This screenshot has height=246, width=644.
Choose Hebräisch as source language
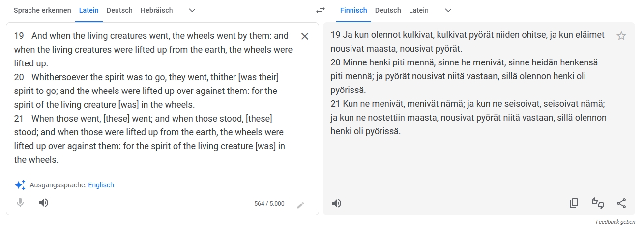156,10
